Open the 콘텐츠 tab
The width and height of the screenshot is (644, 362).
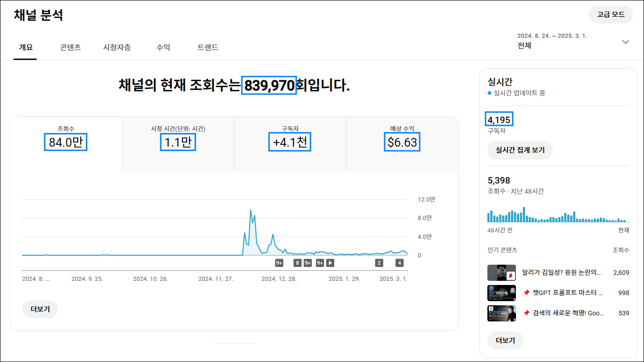[x=70, y=47]
